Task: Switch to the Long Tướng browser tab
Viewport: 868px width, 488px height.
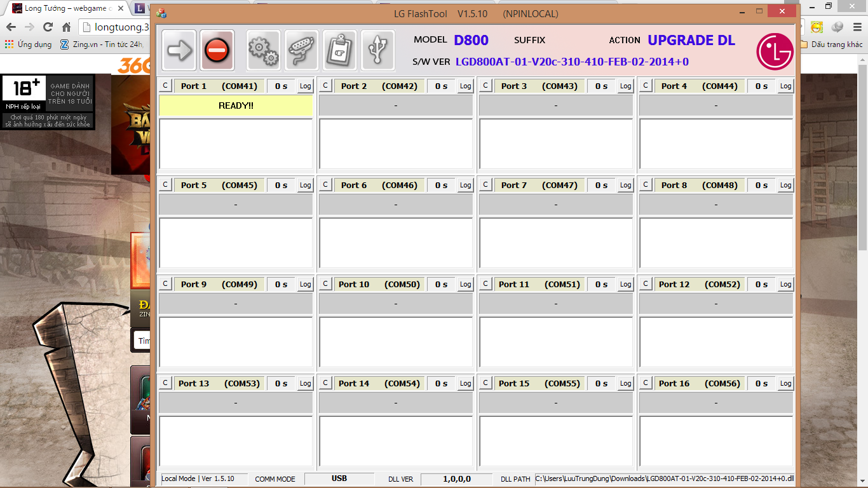Action: tap(64, 9)
